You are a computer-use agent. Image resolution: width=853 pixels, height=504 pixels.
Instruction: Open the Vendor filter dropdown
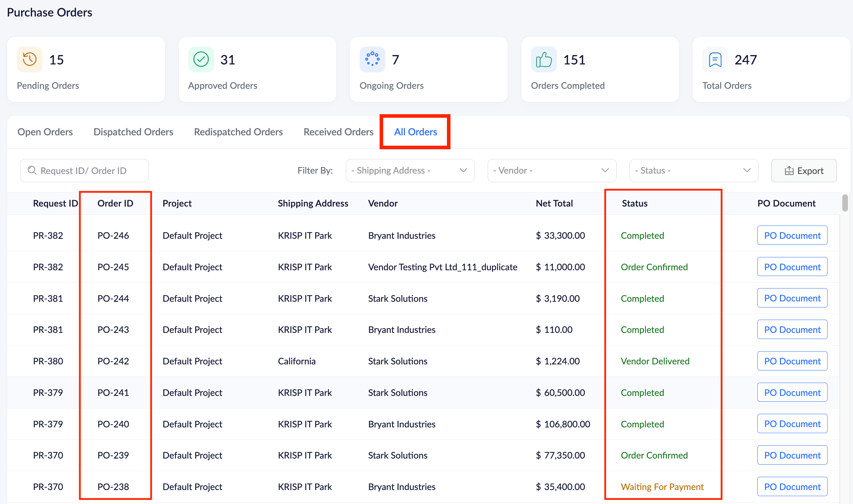551,170
